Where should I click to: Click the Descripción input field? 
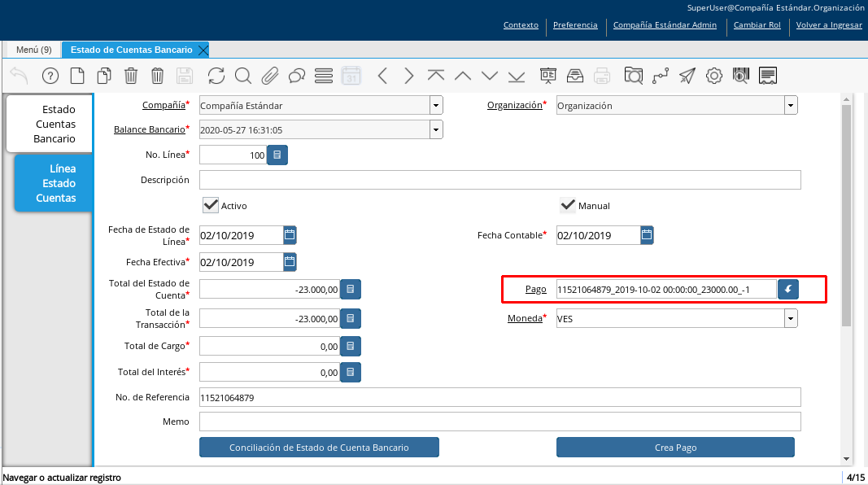(x=499, y=180)
